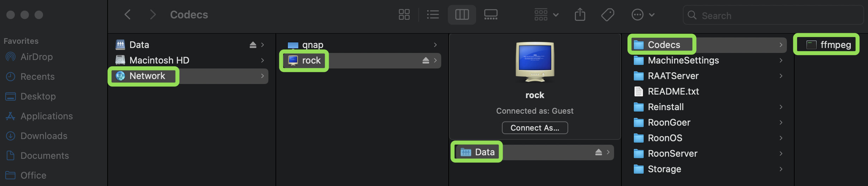Click the Connect As... button
Image resolution: width=868 pixels, height=186 pixels.
pos(535,128)
